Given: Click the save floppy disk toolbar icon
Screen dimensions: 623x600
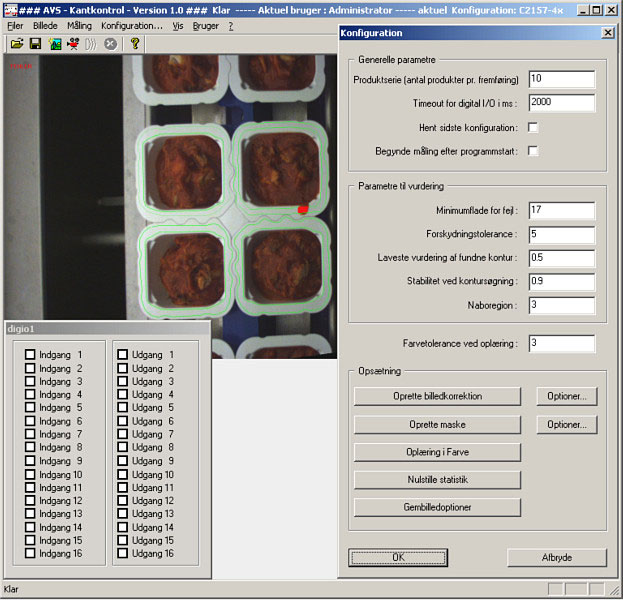Looking at the screenshot, I should pyautogui.click(x=35, y=44).
